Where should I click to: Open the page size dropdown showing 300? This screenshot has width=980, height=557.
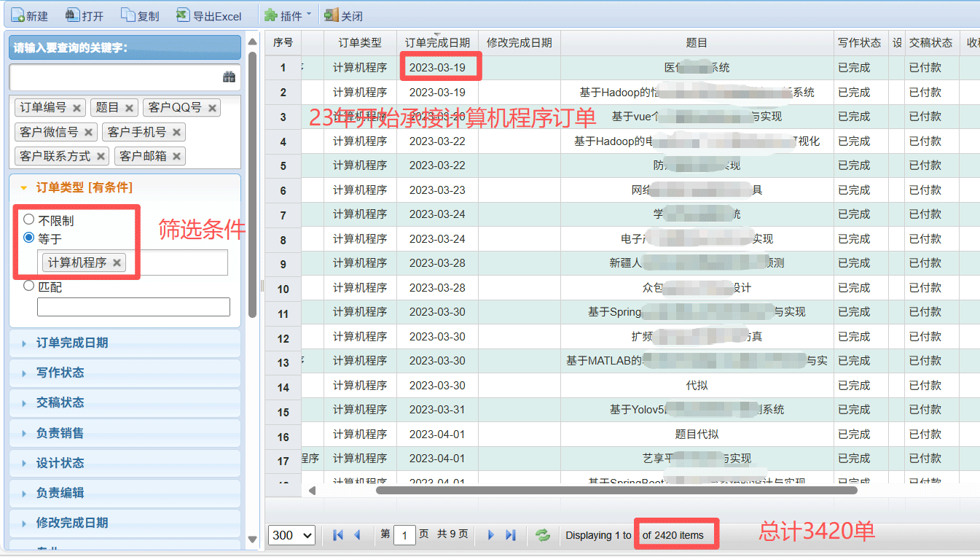click(291, 535)
